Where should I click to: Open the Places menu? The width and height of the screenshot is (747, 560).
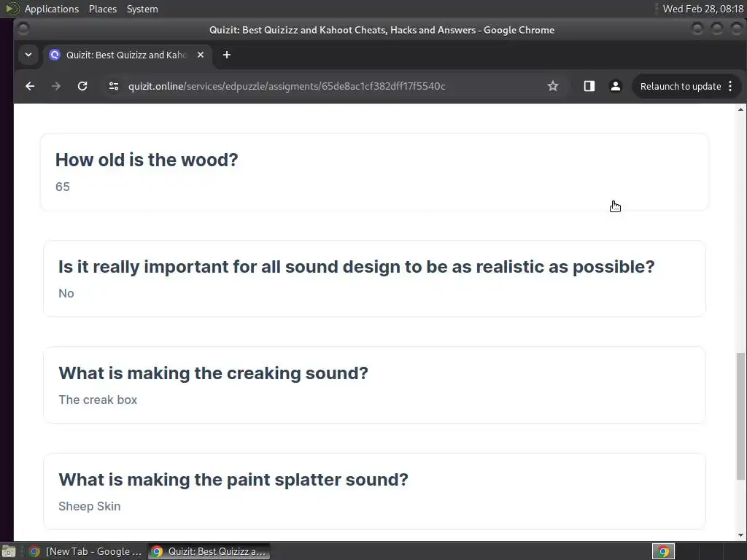click(x=102, y=9)
